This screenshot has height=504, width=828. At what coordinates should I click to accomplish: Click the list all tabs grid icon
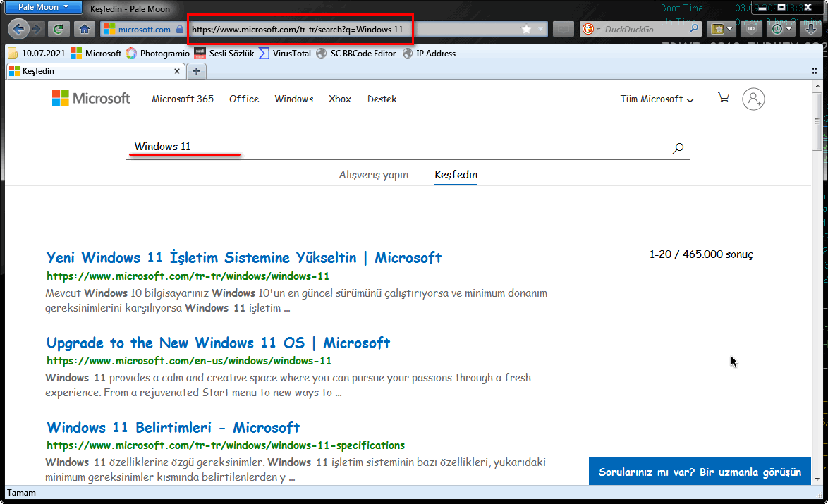pos(815,70)
